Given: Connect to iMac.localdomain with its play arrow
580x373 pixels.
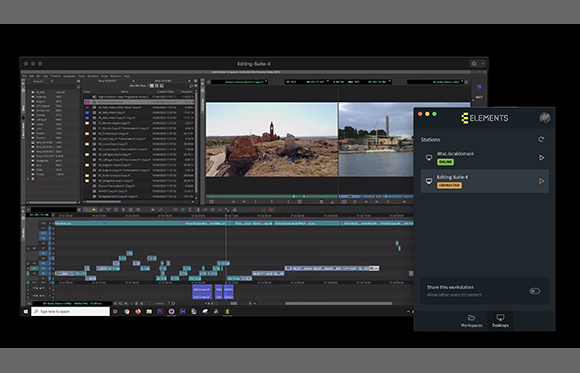Looking at the screenshot, I should click(541, 158).
